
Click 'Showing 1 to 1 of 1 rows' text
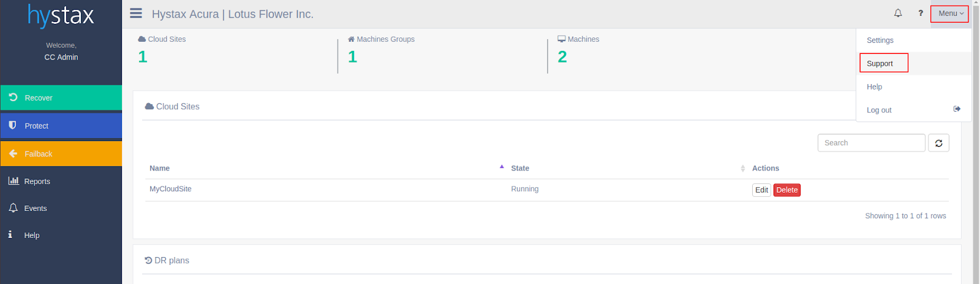point(905,216)
